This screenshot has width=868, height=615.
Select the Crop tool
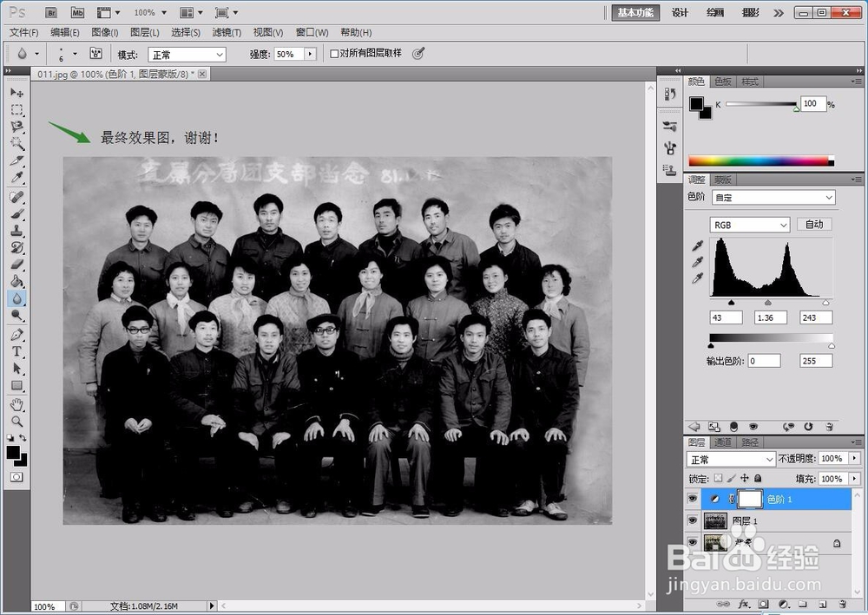pos(16,161)
